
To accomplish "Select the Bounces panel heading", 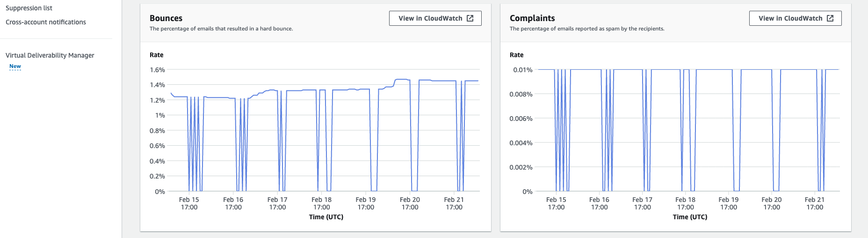I will 166,18.
